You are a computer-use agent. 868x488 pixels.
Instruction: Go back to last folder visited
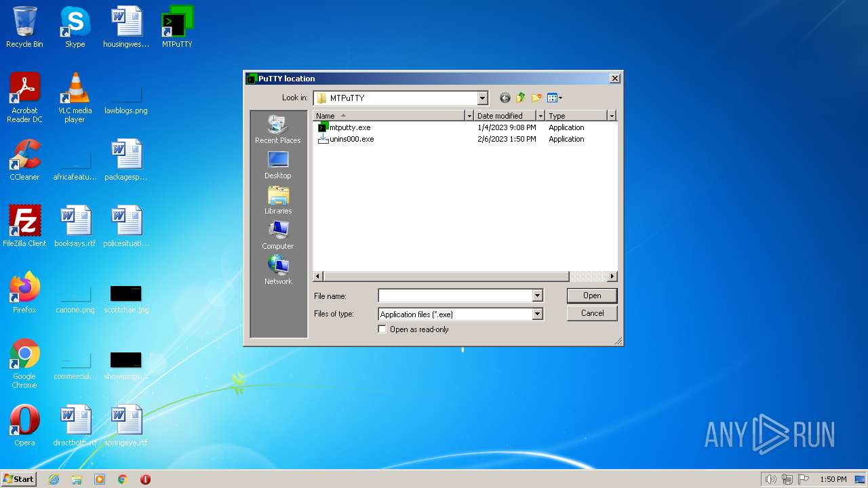505,98
